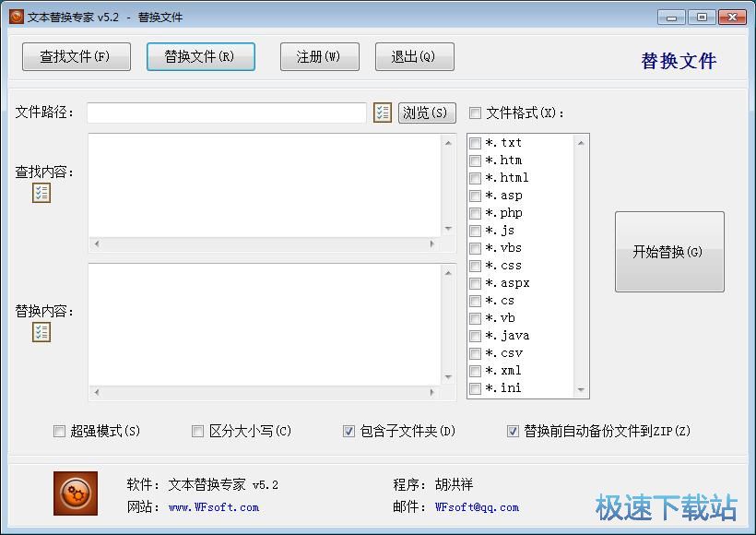Viewport: 756px width, 535px height.
Task: Enable 超强模式(S) option
Action: pyautogui.click(x=60, y=431)
